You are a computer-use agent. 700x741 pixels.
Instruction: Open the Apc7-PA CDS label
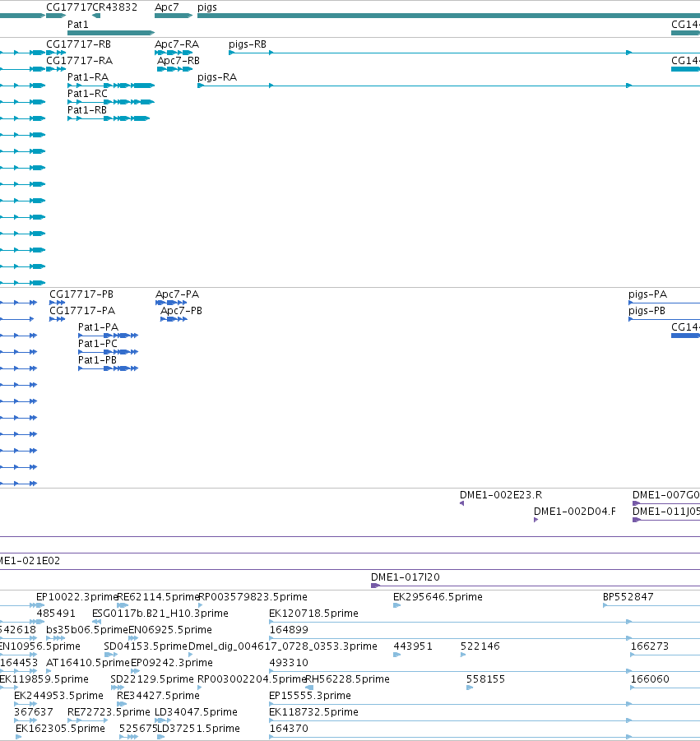(x=177, y=294)
